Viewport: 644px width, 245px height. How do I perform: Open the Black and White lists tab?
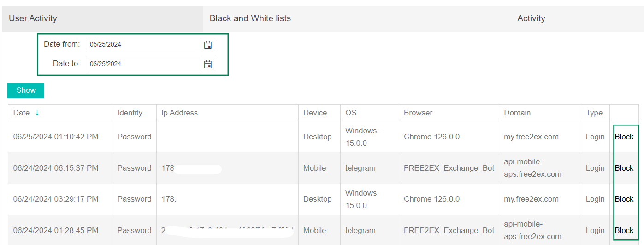(250, 18)
